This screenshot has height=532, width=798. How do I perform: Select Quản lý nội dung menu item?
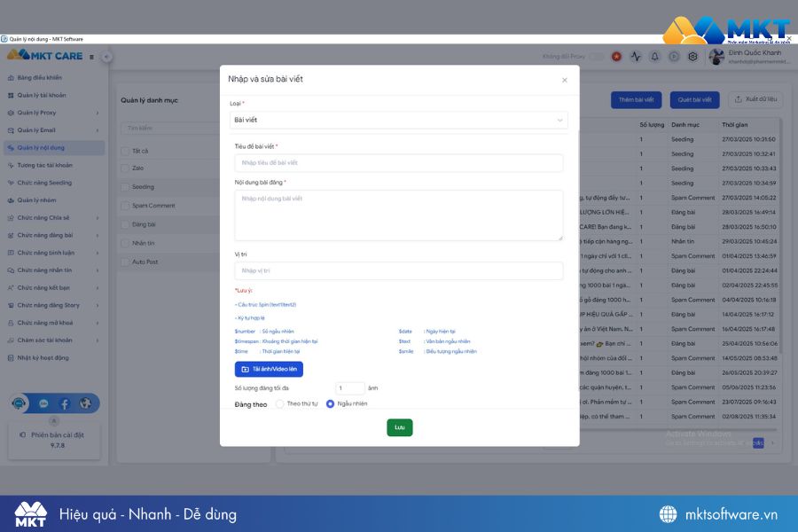tap(54, 148)
